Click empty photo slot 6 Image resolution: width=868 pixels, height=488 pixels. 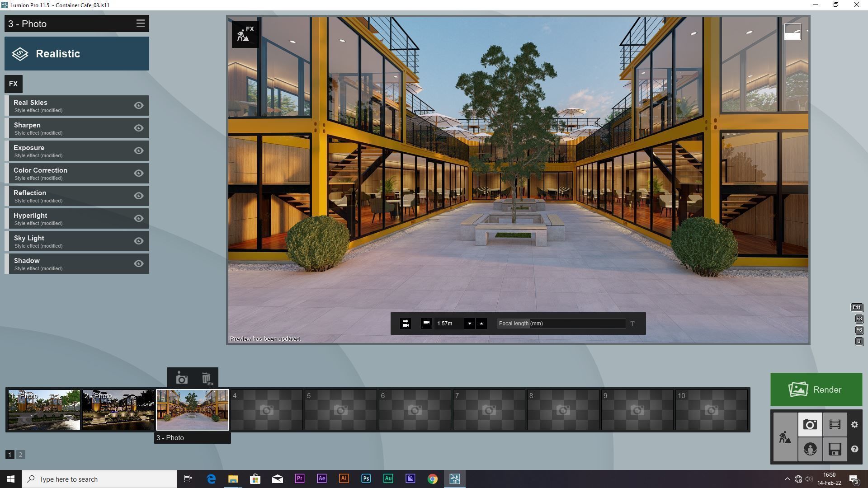[x=415, y=410]
